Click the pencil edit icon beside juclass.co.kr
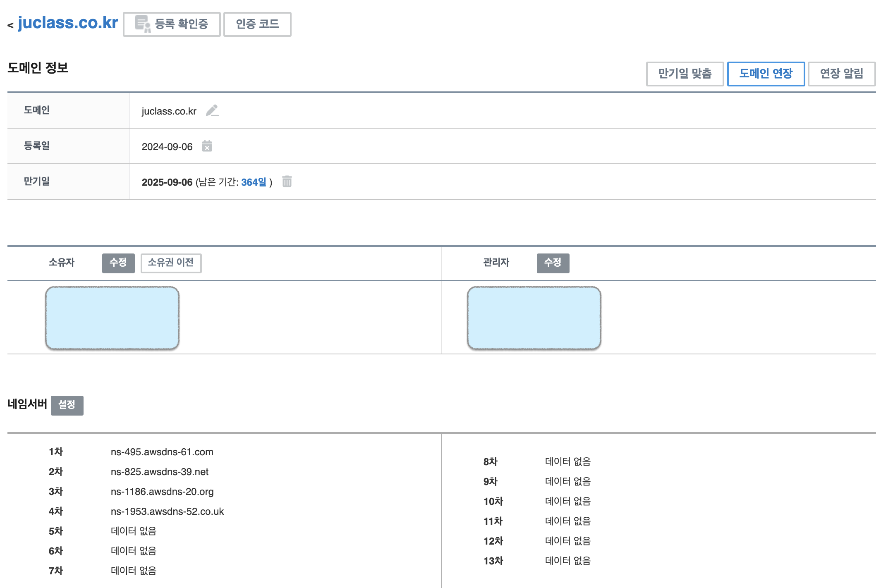This screenshot has height=588, width=881. (x=212, y=111)
